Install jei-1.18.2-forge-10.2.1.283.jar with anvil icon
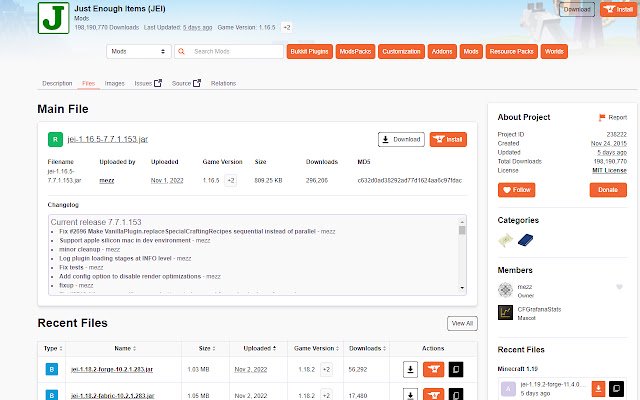 pyautogui.click(x=433, y=369)
